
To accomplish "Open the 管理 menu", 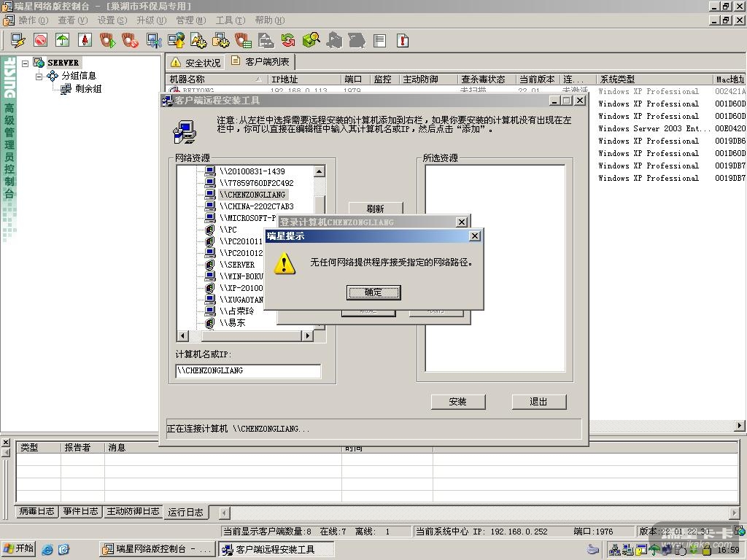I will pos(191,20).
